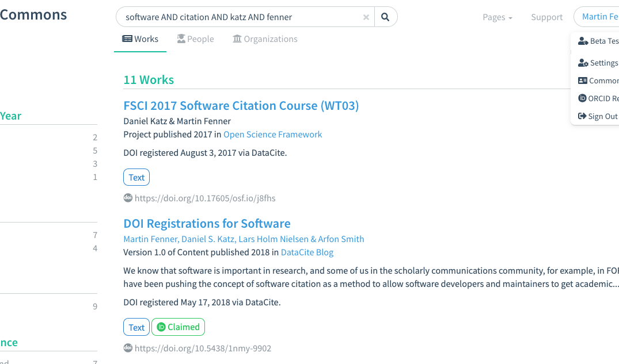The width and height of the screenshot is (619, 364).
Task: Clear the search query with the X icon
Action: coord(366,17)
